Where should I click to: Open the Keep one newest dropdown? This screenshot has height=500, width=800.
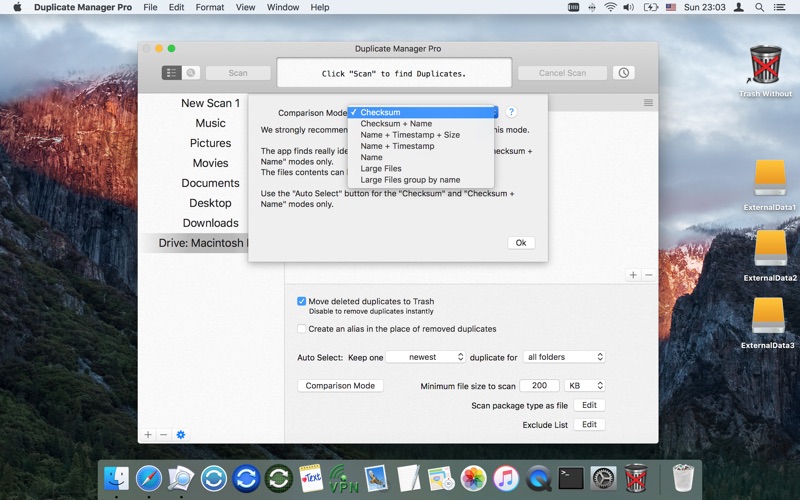(x=426, y=357)
